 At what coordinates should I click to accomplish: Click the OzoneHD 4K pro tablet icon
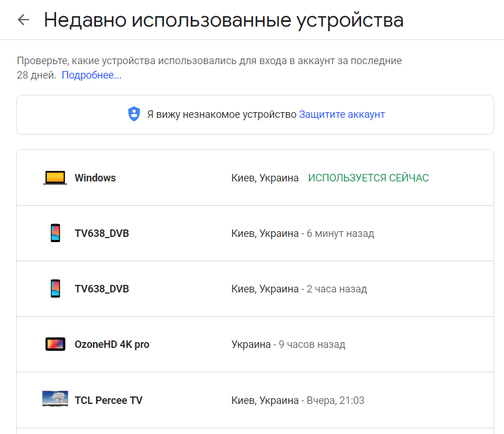pyautogui.click(x=55, y=344)
